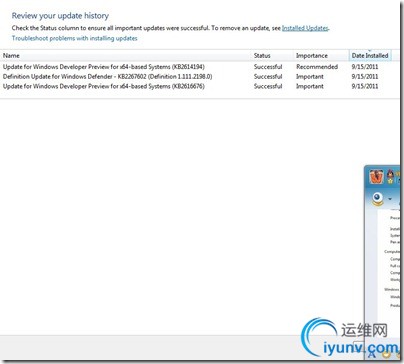This screenshot has width=404, height=364.
Task: Select the Windows Defender definition update KB2267602 row
Action: click(x=199, y=76)
